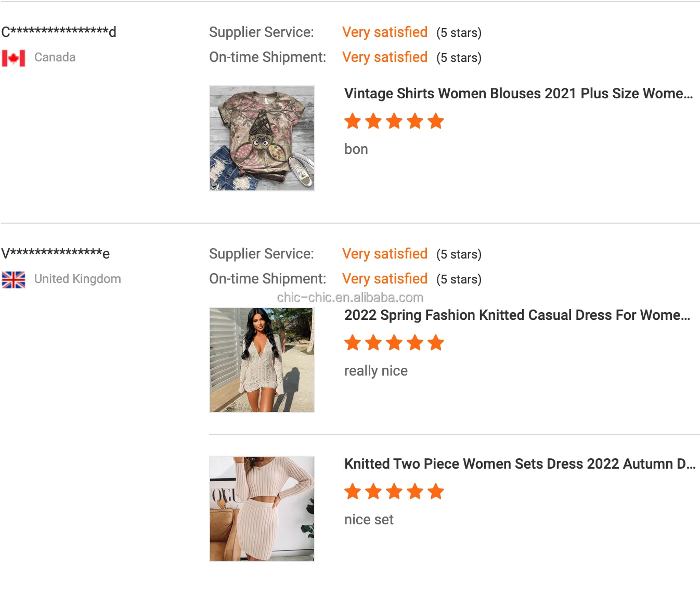
Task: Open Knitted Two Piece Women Sets link
Action: (520, 464)
